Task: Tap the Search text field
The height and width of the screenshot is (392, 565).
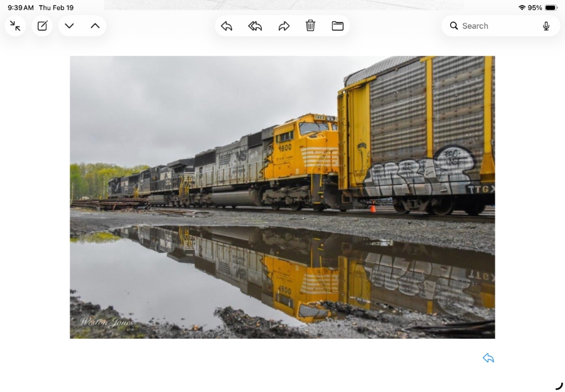Action: [x=499, y=26]
